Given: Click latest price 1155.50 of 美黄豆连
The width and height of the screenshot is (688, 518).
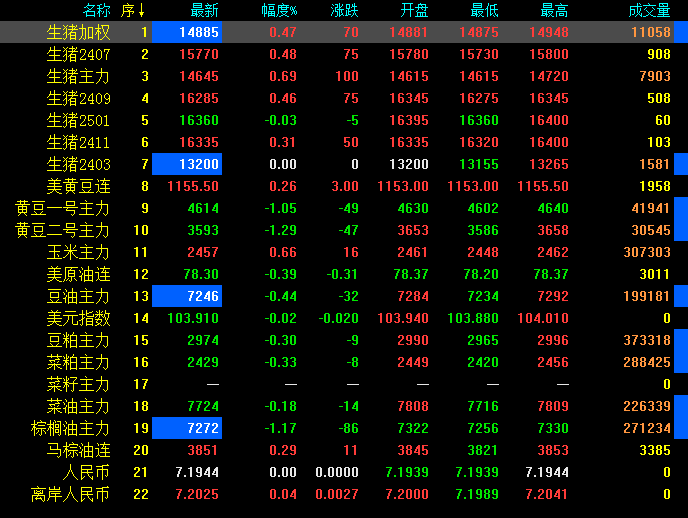Looking at the screenshot, I should pos(193,186).
